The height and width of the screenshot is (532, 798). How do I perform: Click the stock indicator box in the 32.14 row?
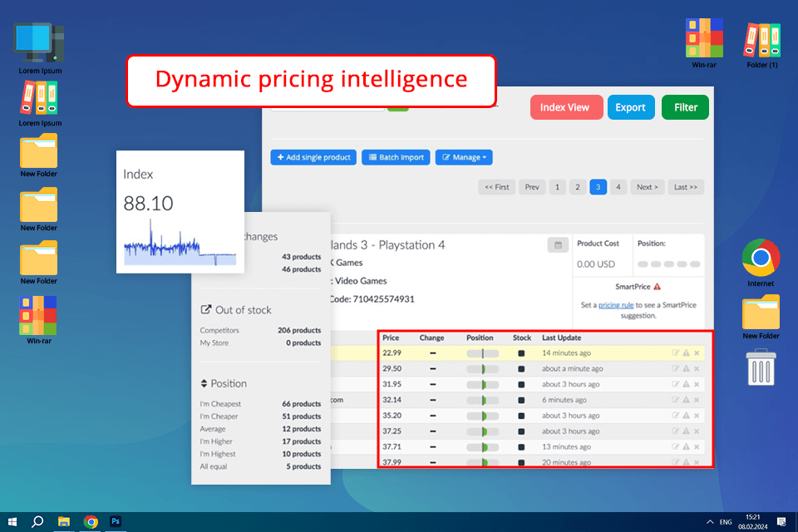[521, 400]
